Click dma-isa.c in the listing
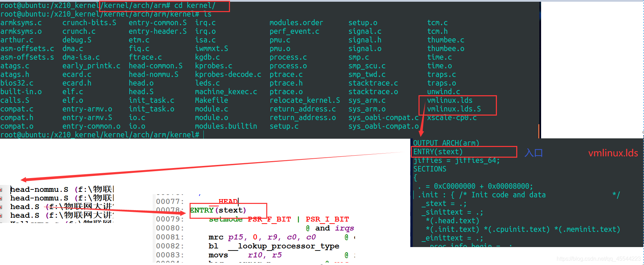The height and width of the screenshot is (265, 644). coord(81,57)
